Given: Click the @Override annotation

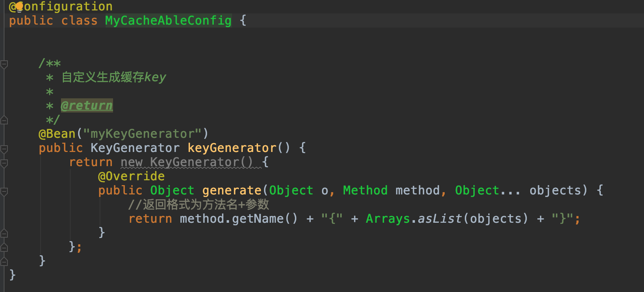Looking at the screenshot, I should pyautogui.click(x=131, y=176).
